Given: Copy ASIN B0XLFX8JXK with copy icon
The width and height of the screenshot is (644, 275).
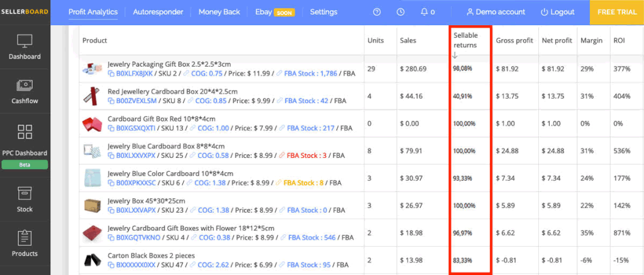Looking at the screenshot, I should coord(111,74).
